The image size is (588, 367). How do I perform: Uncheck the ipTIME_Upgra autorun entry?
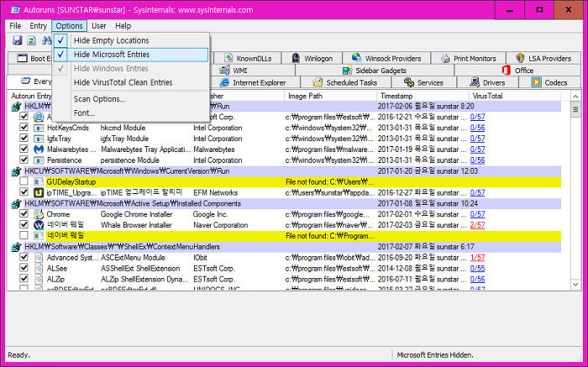24,192
